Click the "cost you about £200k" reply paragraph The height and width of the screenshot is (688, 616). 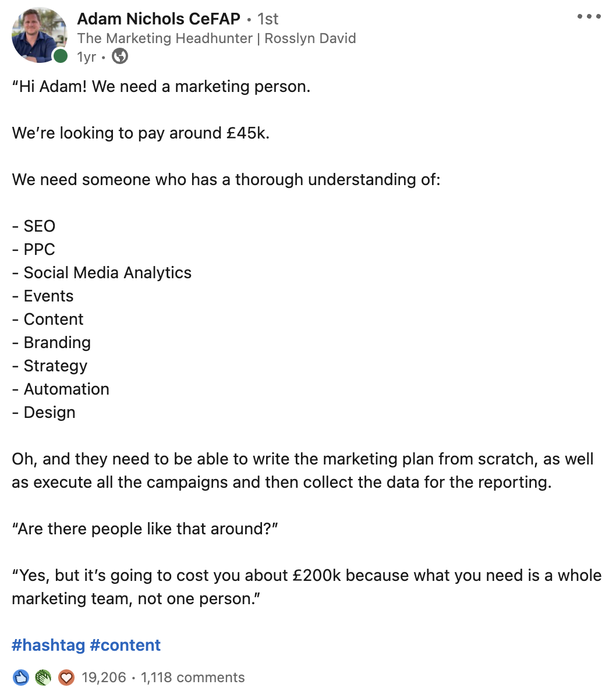click(306, 587)
